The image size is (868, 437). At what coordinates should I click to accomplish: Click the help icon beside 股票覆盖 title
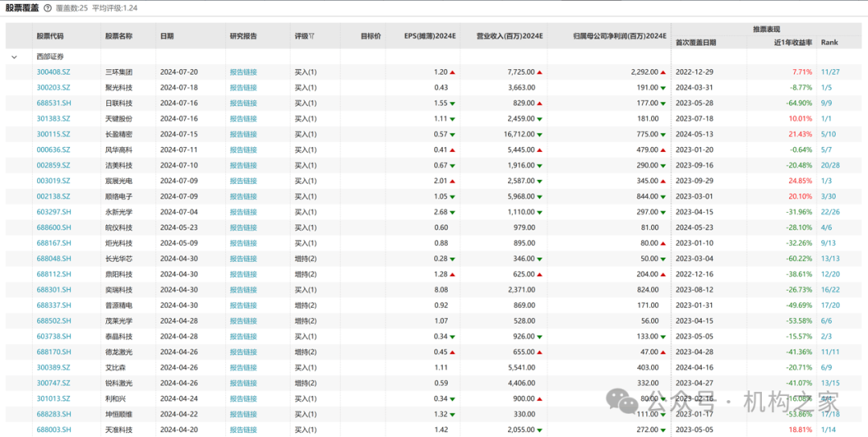47,8
